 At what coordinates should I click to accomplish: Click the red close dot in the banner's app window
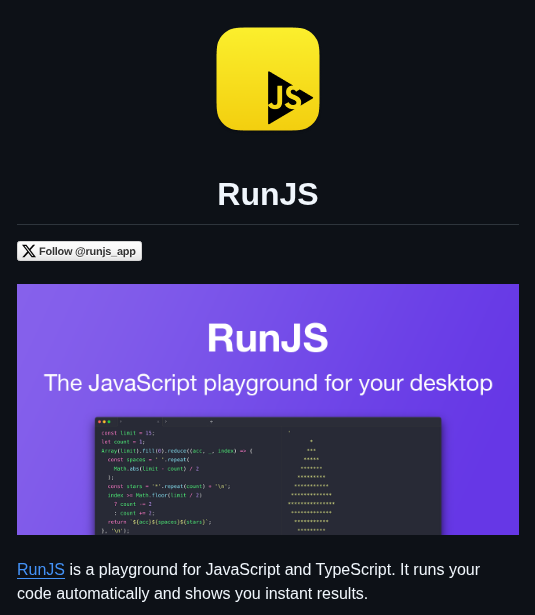point(100,422)
